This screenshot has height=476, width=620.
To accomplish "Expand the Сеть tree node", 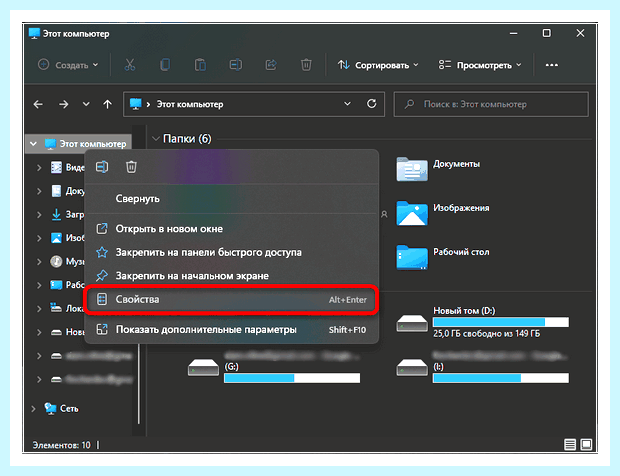I will (x=34, y=409).
